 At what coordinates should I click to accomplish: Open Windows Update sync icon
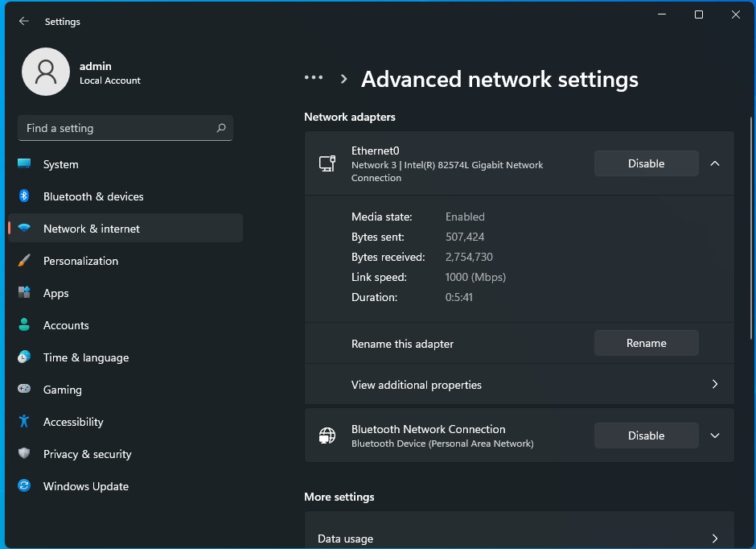tap(24, 486)
